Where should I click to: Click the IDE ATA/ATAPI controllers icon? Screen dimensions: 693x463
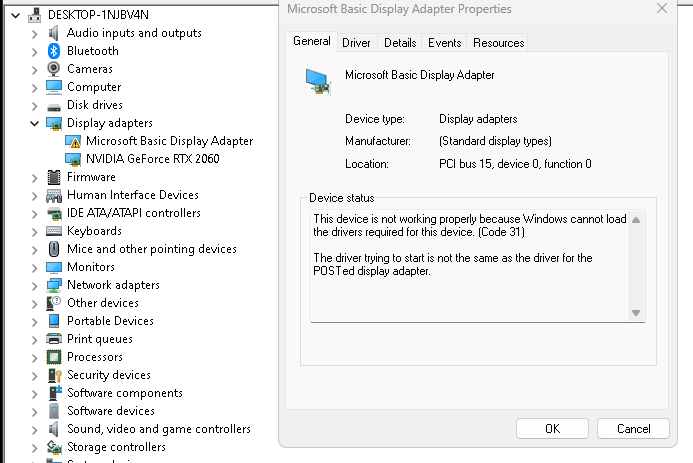(54, 213)
